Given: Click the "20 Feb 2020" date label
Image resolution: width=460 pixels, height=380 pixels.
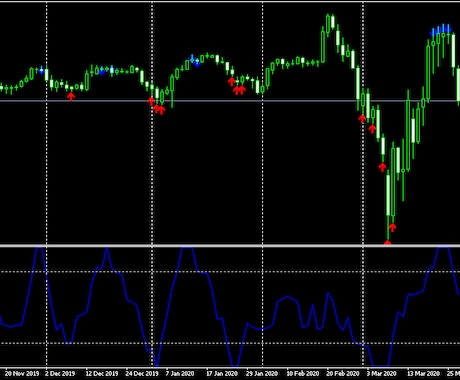Looking at the screenshot, I should [343, 373].
